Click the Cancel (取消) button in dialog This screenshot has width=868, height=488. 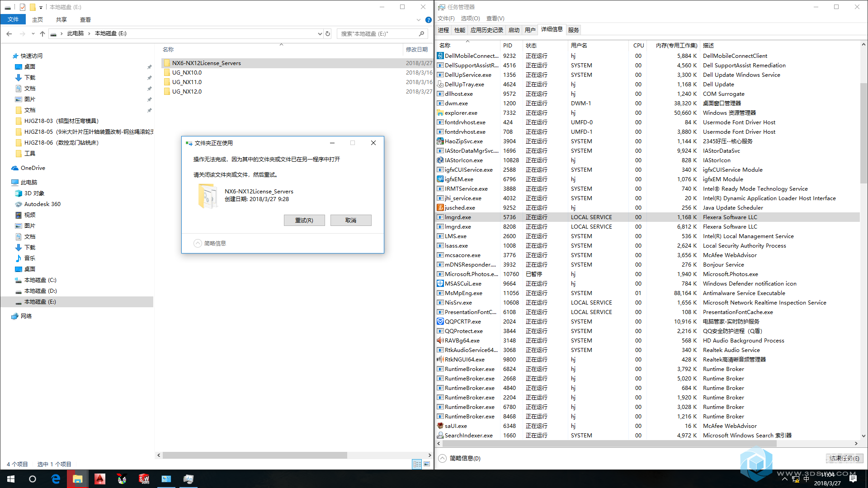click(x=351, y=220)
